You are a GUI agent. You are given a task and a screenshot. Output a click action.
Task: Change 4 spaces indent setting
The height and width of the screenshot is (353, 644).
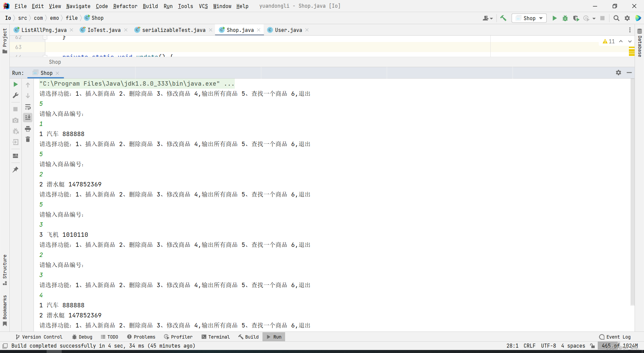[x=573, y=346]
